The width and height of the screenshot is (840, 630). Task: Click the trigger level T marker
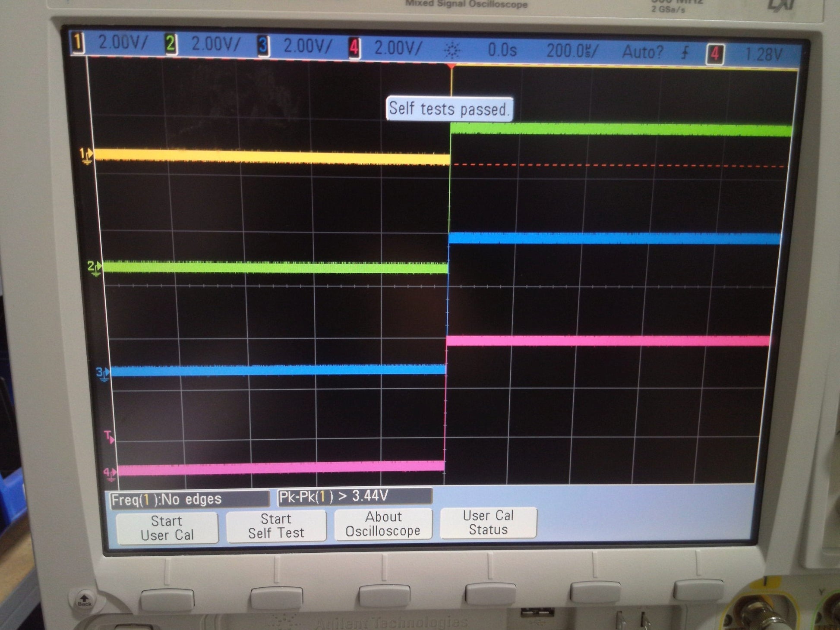[110, 437]
